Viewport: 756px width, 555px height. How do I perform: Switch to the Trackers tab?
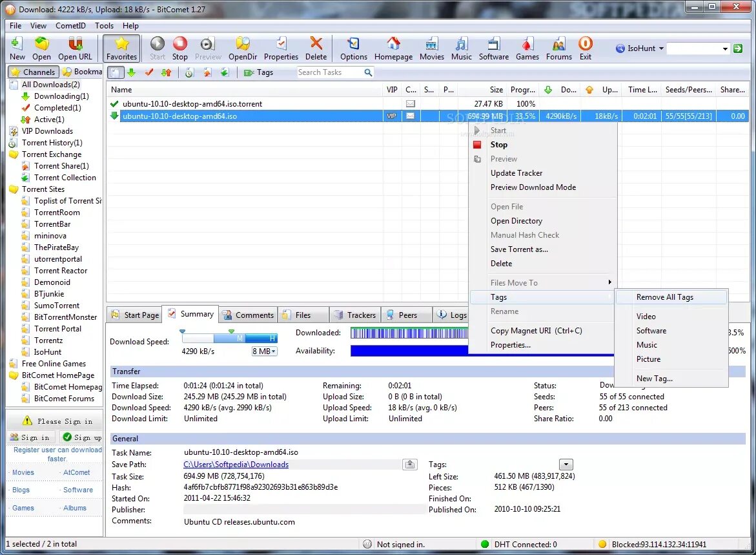click(355, 315)
